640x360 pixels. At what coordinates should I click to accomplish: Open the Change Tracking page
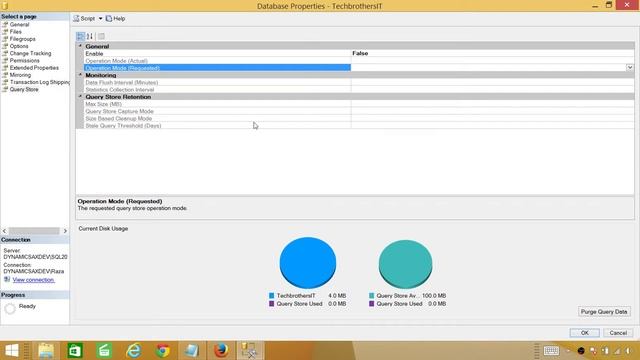click(30, 53)
